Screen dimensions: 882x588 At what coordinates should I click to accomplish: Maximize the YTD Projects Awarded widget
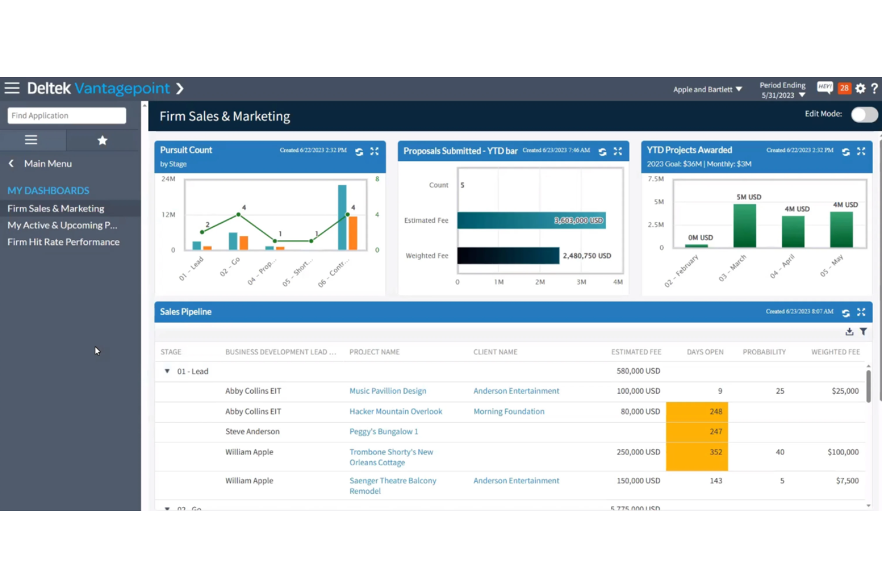[861, 151]
